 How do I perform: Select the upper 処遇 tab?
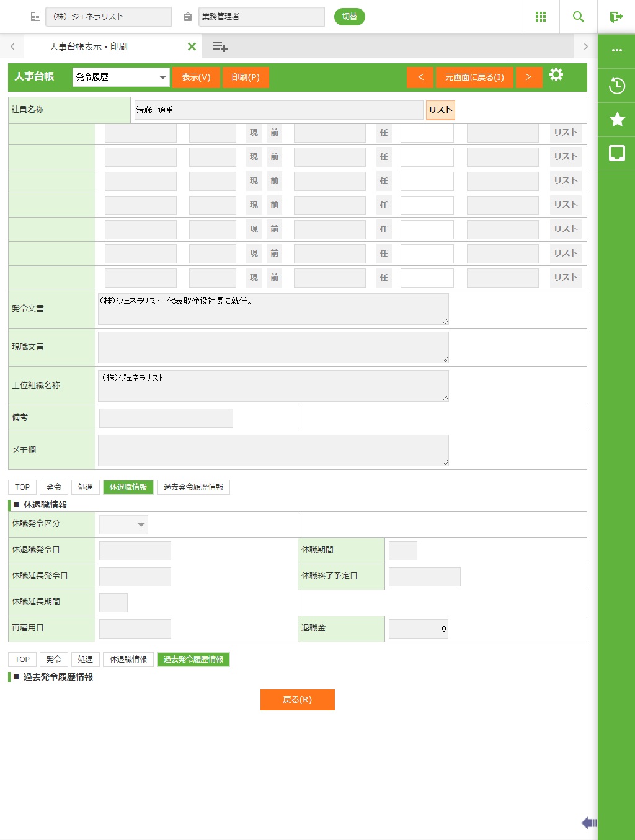coord(86,487)
